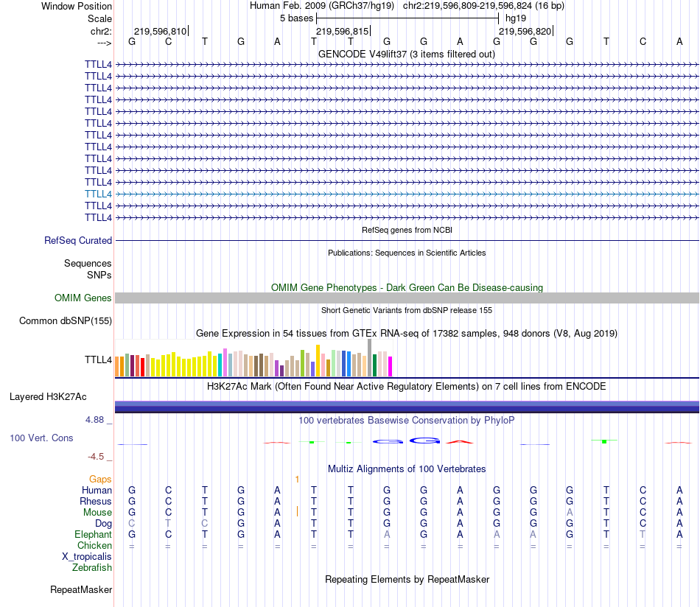Select the Mouse species label
Screen dimensions: 700x607
coord(97,513)
